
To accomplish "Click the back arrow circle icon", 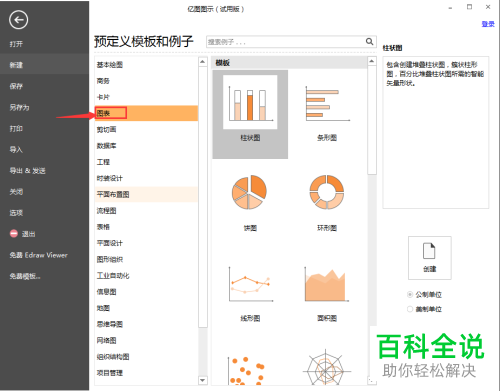I will click(18, 20).
